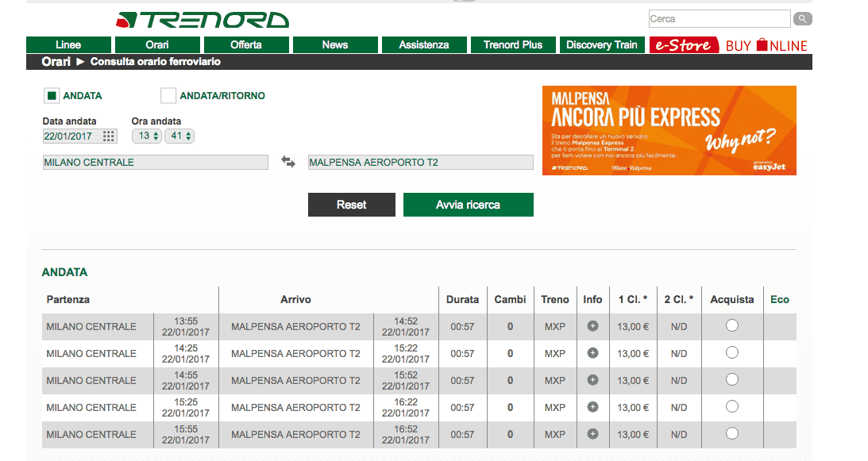Click the Eco column header
This screenshot has width=868, height=461.
pyautogui.click(x=779, y=299)
